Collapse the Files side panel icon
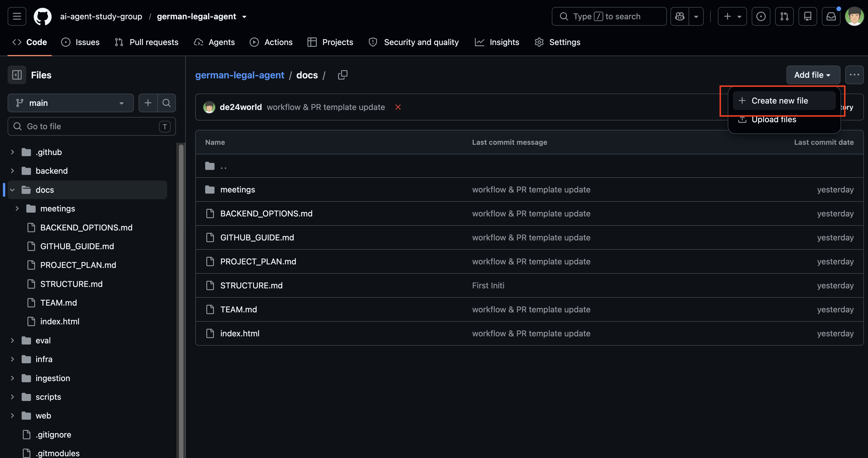Viewport: 868px width, 458px height. [x=17, y=75]
